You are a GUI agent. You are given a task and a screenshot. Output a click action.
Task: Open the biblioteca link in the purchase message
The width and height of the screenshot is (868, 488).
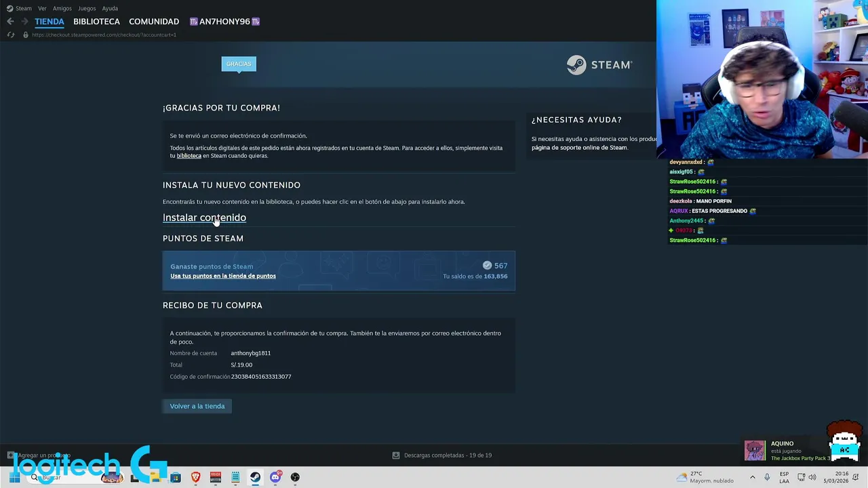(x=189, y=156)
